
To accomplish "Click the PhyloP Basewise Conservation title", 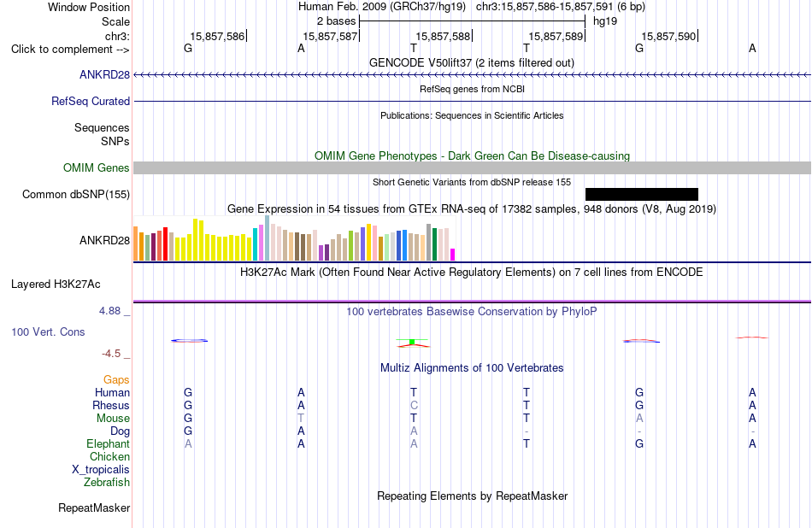I will pyautogui.click(x=471, y=312).
